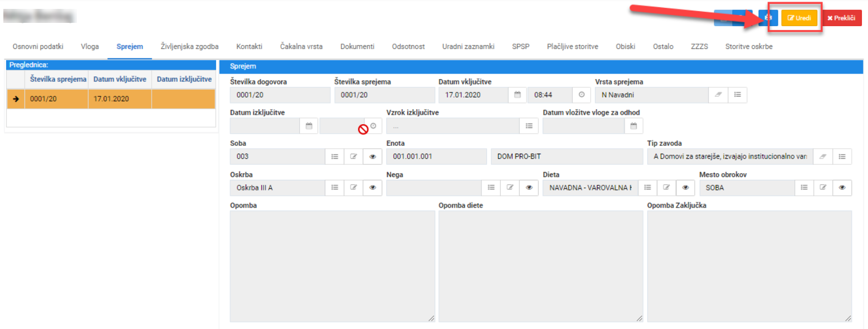The height and width of the screenshot is (329, 868).
Task: Click the edit icon next to Soba
Action: [353, 156]
